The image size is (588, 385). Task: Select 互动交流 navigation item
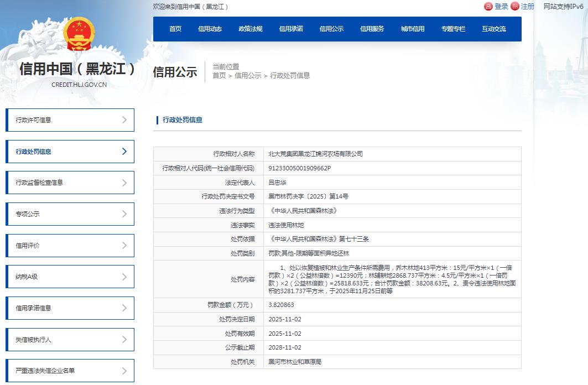493,29
